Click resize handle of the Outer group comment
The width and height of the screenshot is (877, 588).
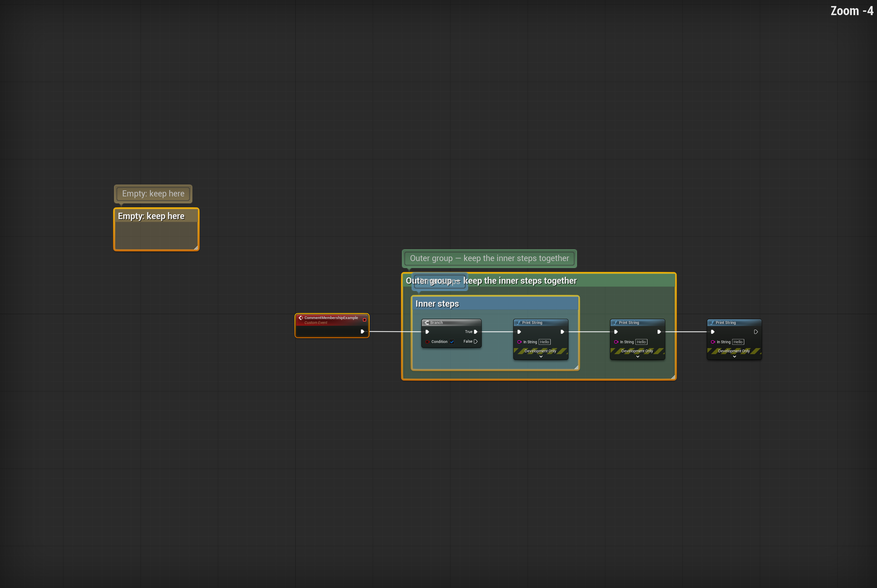pos(673,377)
